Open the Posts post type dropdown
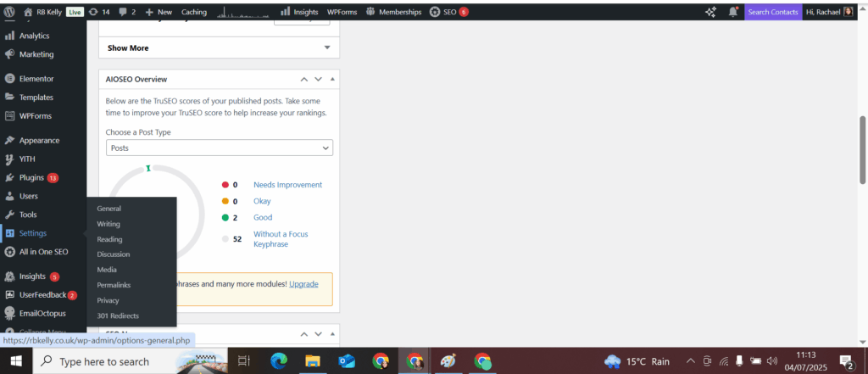This screenshot has width=868, height=374. (220, 148)
